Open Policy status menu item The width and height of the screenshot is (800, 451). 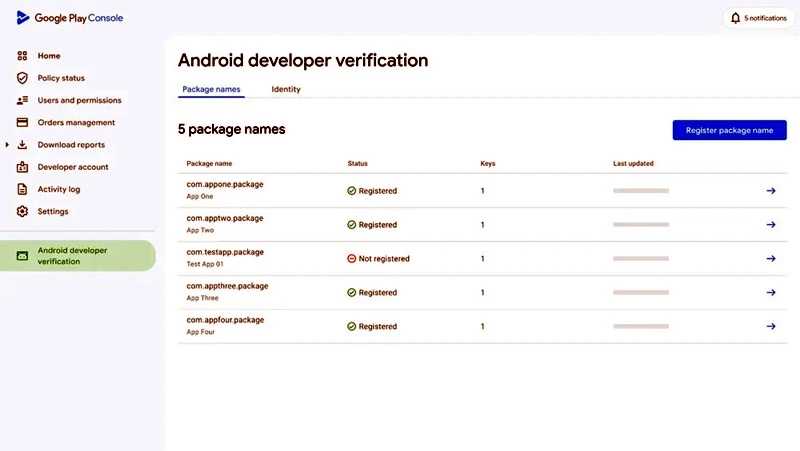pyautogui.click(x=61, y=78)
